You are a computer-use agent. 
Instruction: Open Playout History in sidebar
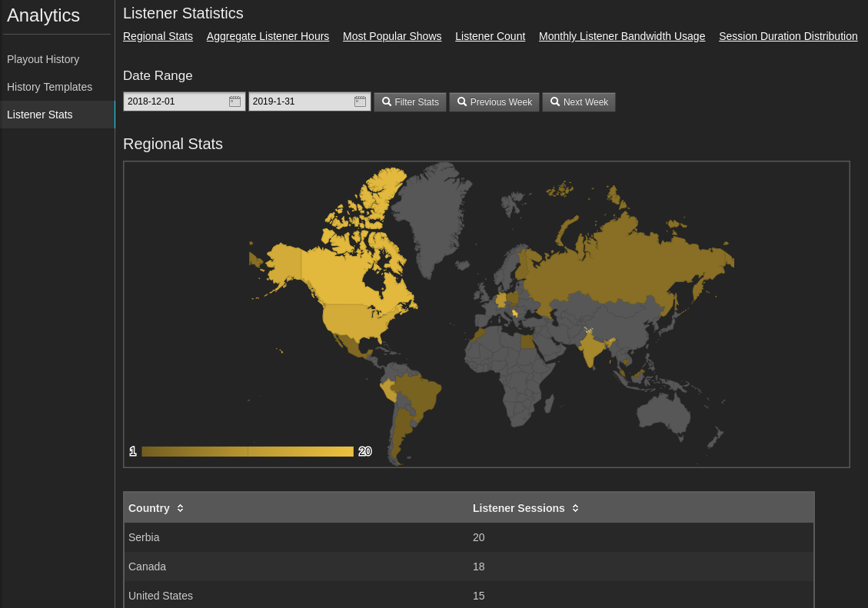(x=43, y=59)
